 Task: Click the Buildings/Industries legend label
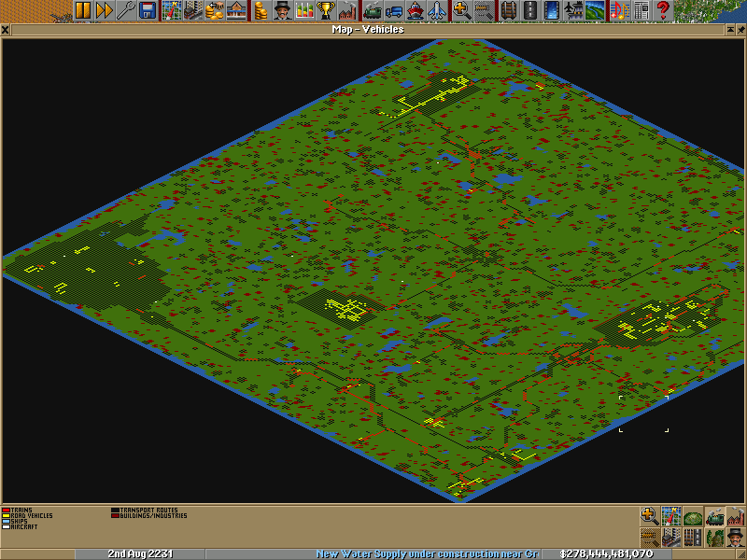153,516
